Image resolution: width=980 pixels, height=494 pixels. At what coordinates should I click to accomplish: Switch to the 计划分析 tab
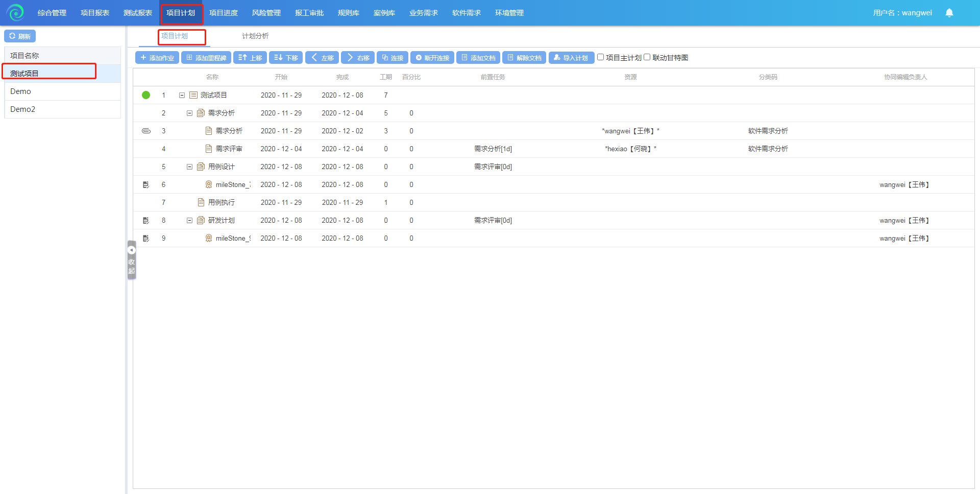click(x=255, y=36)
